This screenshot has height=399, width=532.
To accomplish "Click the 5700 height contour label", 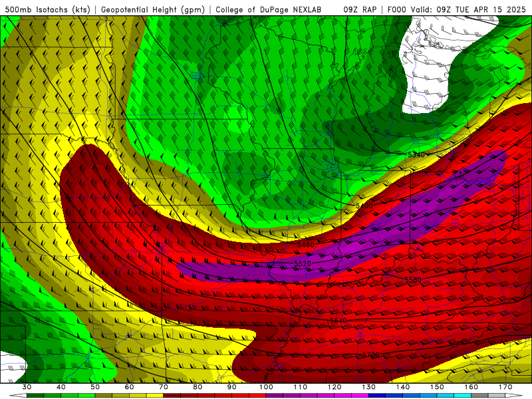I will [x=370, y=354].
